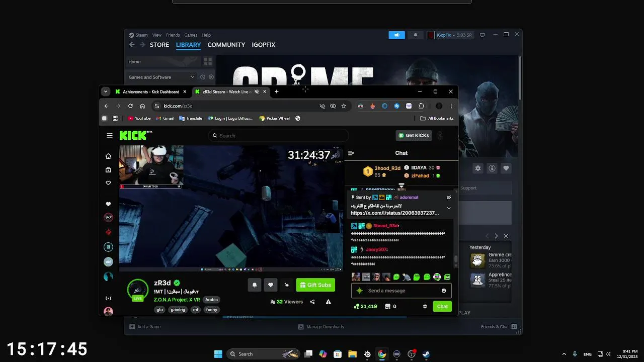This screenshot has height=362, width=644.
Task: Unmute the zR3d Stream tab
Action: pos(257,92)
